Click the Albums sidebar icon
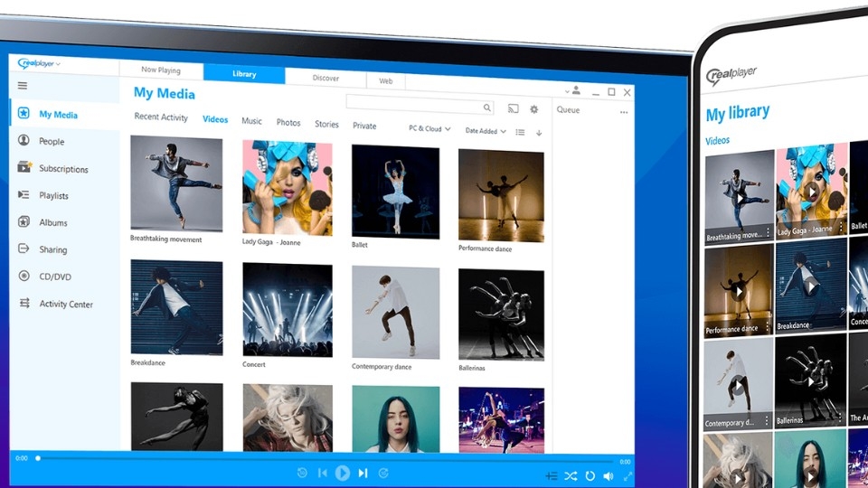 (x=24, y=221)
